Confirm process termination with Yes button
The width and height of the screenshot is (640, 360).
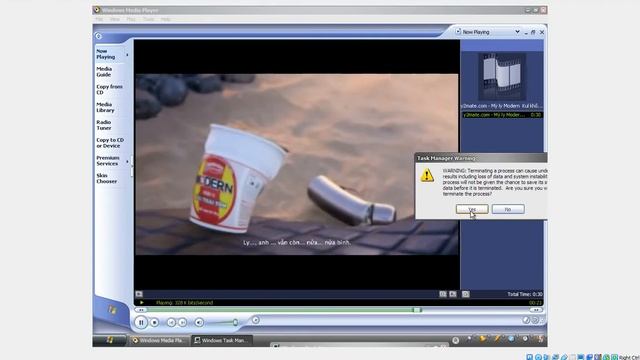point(472,209)
